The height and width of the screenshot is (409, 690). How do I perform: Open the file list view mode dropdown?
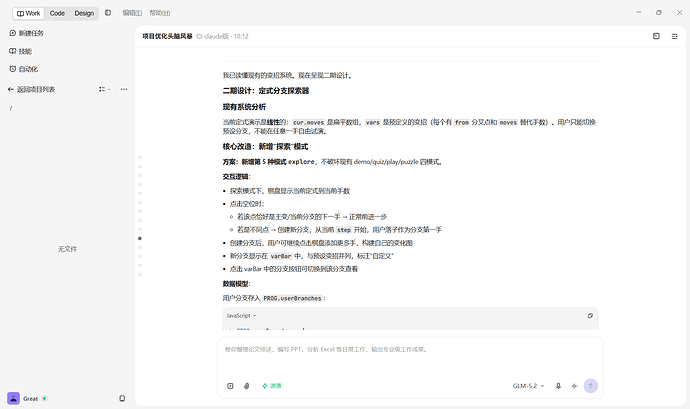click(105, 89)
